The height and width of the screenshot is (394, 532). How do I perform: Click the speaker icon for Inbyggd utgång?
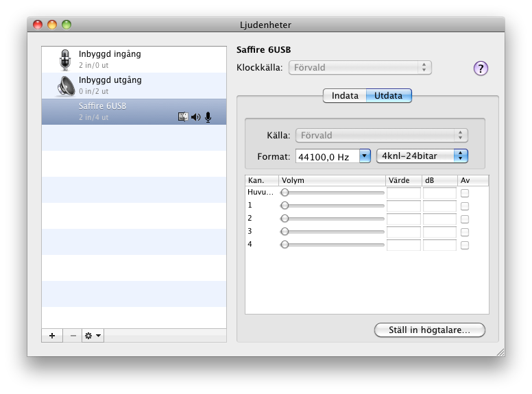point(66,86)
